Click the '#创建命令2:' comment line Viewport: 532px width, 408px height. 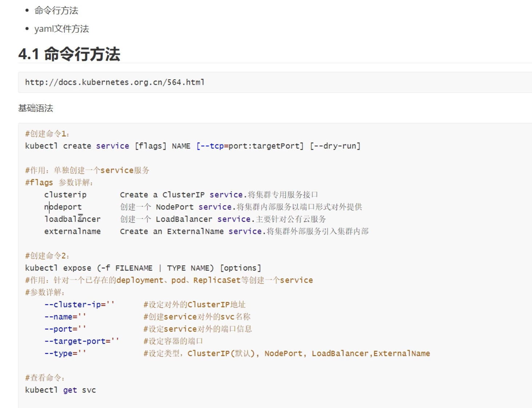(x=47, y=256)
